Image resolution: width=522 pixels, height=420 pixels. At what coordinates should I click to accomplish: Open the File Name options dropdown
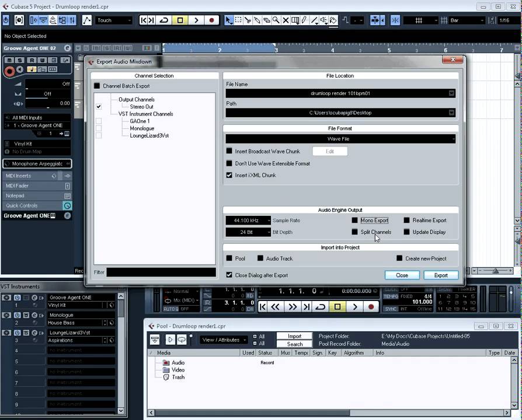click(451, 93)
